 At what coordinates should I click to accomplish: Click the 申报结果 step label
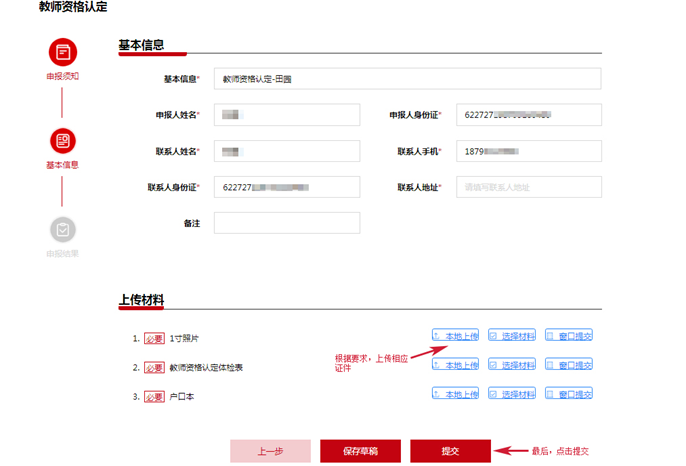(63, 253)
